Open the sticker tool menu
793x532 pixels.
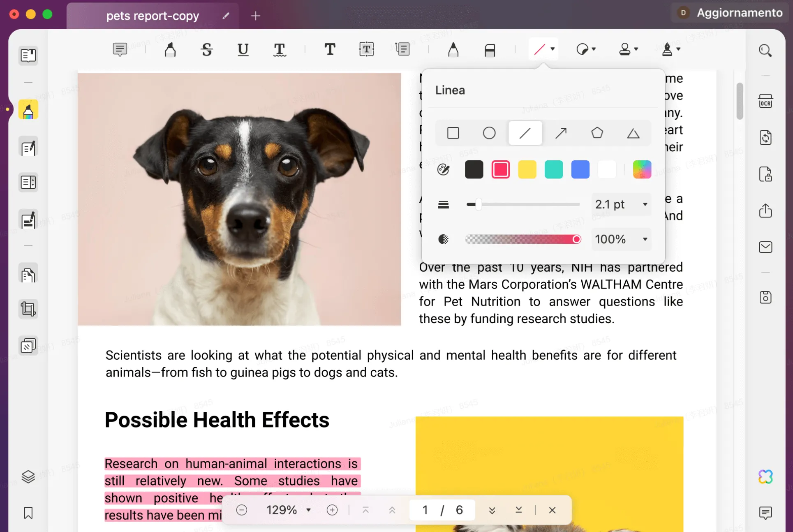[586, 49]
